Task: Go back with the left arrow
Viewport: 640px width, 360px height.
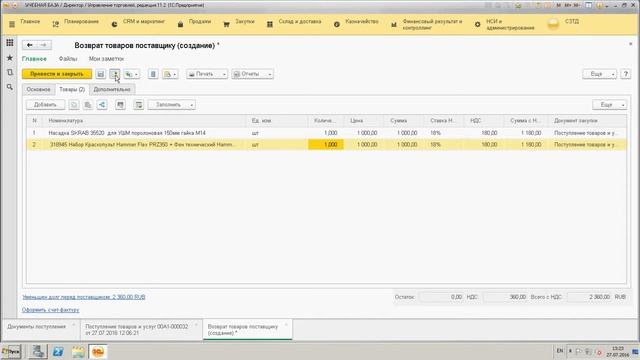Action: (x=29, y=45)
